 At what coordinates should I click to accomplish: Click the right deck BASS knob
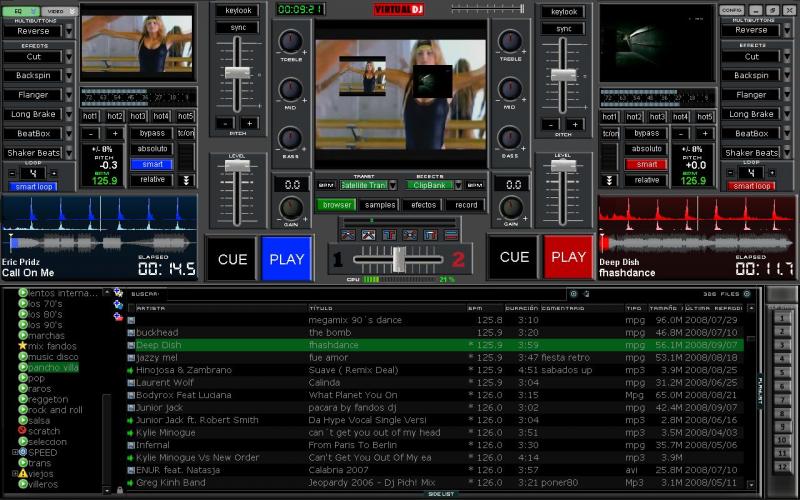[x=510, y=138]
